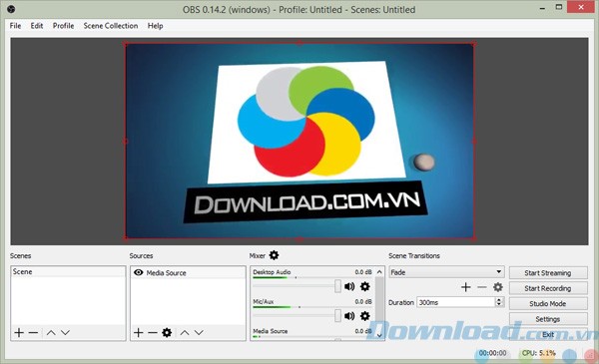
Task: Move scene up with arrow
Action: [x=51, y=333]
